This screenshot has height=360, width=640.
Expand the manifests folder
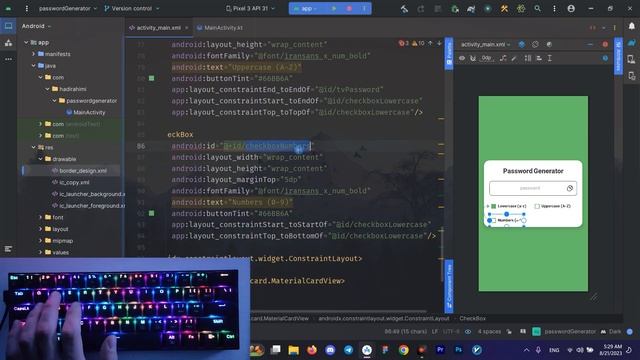tap(33, 54)
